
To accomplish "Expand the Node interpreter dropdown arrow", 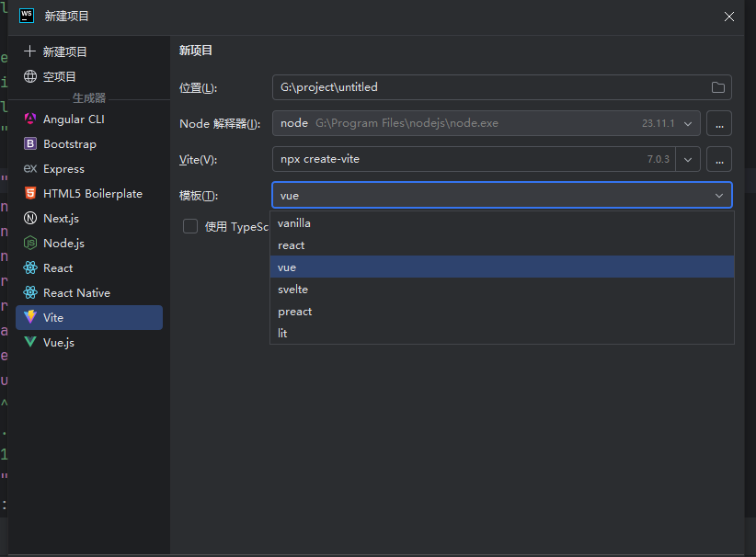I will tap(688, 123).
